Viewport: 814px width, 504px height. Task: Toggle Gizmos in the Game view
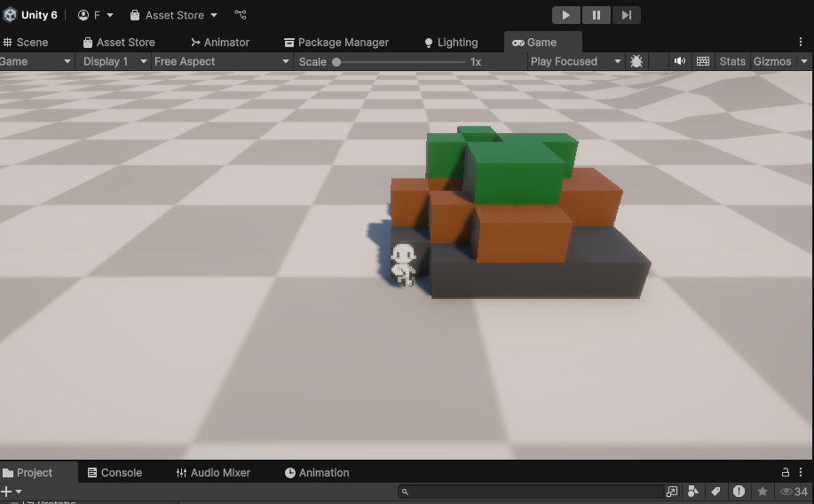click(x=771, y=61)
